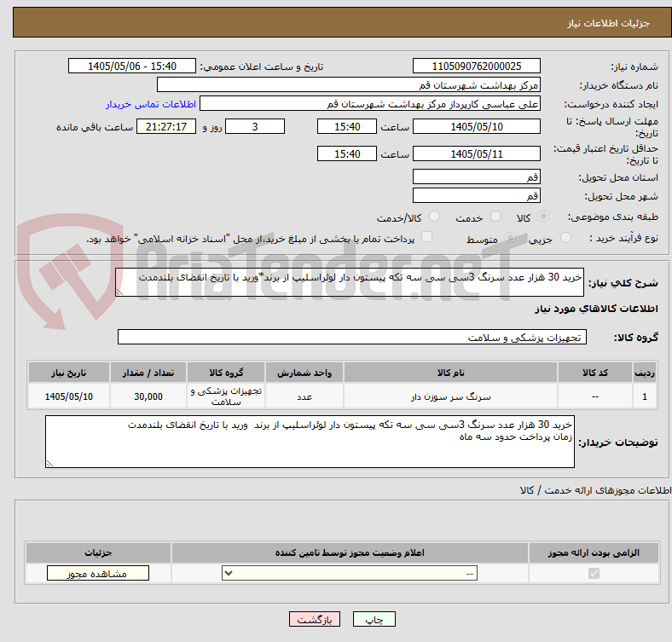Click the remaining time 21:27:17 field
This screenshot has width=672, height=642.
(166, 126)
